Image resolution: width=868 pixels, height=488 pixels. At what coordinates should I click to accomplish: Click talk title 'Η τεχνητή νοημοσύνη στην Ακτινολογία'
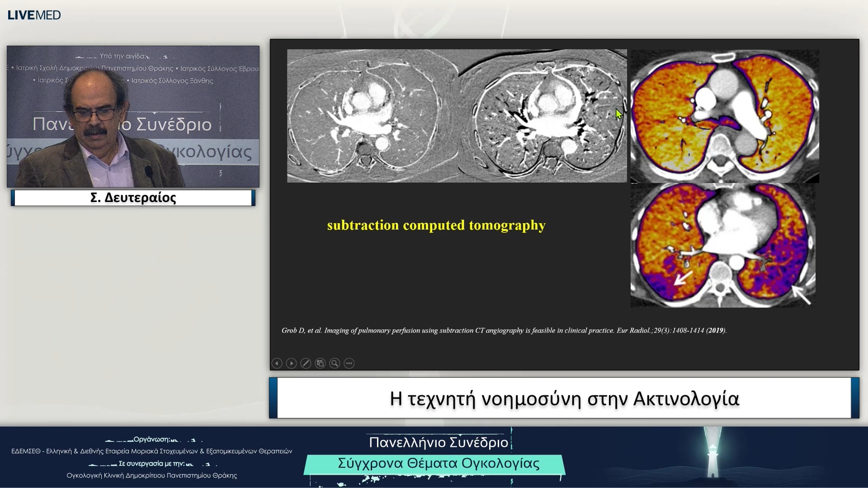pyautogui.click(x=564, y=399)
